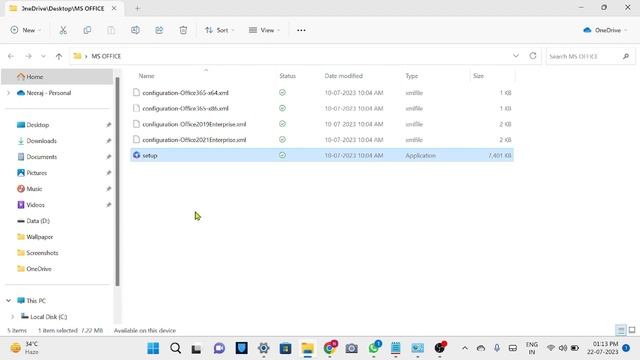
Task: Select Home in navigation pane
Action: point(57,77)
